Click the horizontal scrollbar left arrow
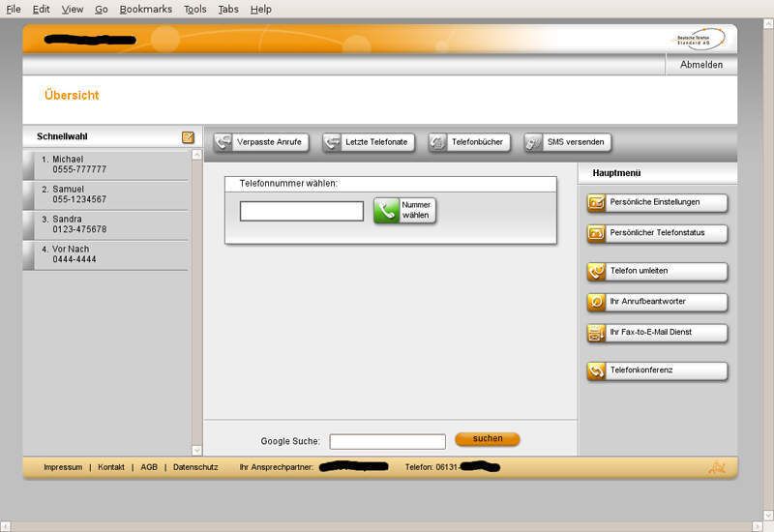The height and width of the screenshot is (532, 774). [x=5, y=526]
